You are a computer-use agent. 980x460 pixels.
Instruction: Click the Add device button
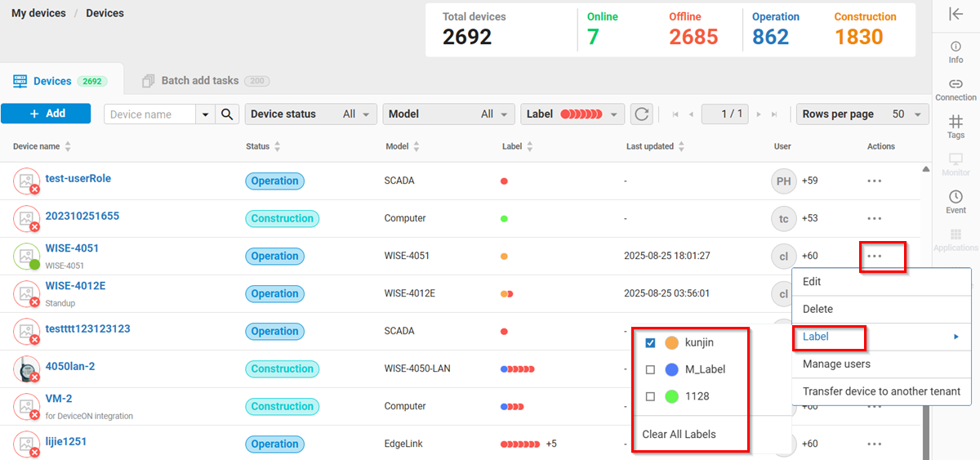pos(46,114)
